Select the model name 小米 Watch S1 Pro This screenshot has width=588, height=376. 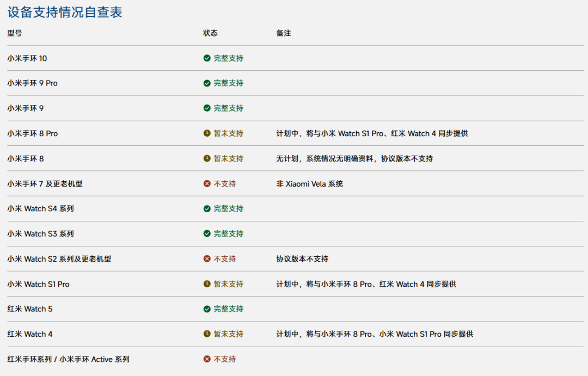click(x=38, y=284)
